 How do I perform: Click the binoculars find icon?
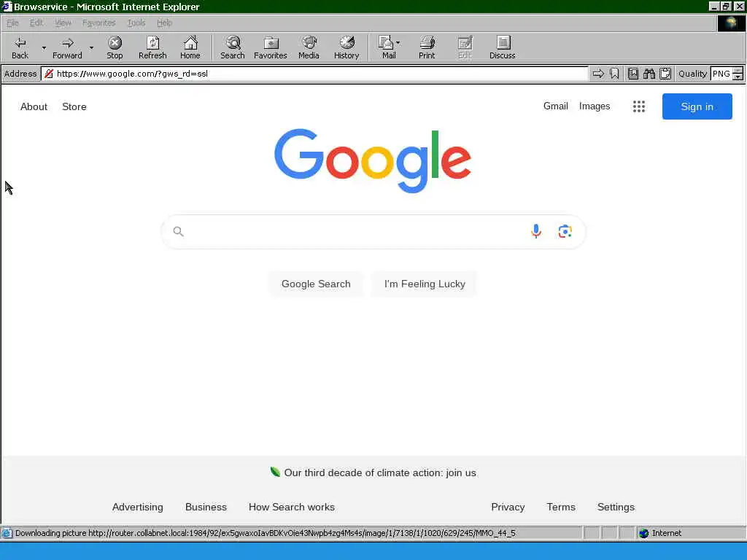(649, 74)
